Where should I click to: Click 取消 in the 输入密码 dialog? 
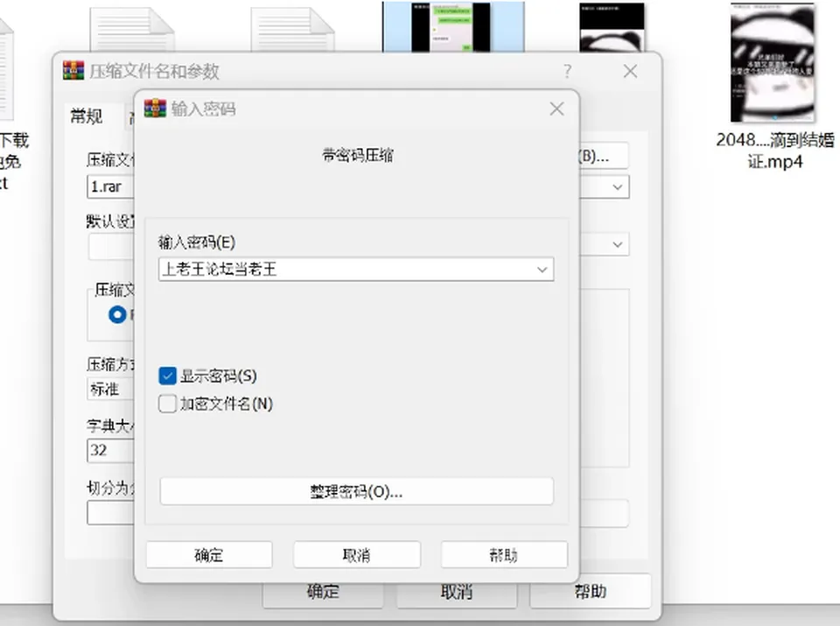pos(357,555)
